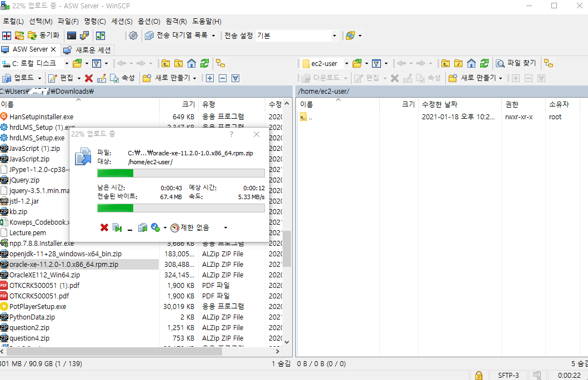Expand the remote ec2-user directory dropdown

pos(346,63)
